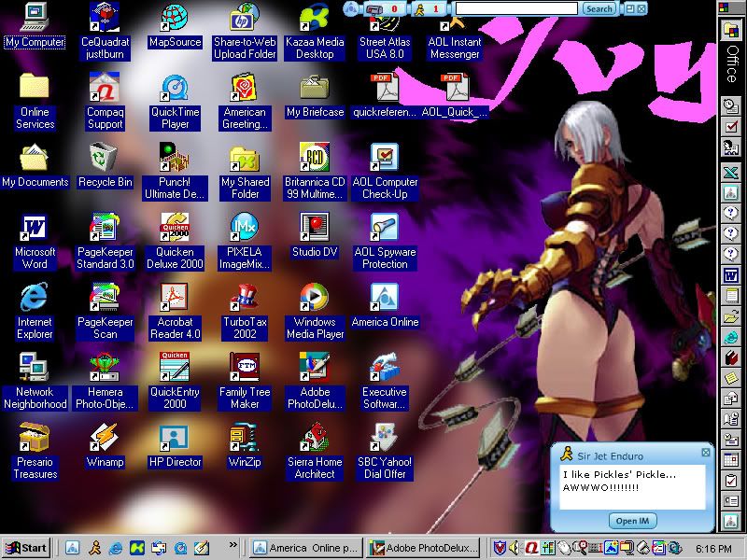Image resolution: width=747 pixels, height=560 pixels.
Task: Click the AOL Spyware Protection icon
Action: pyautogui.click(x=384, y=229)
